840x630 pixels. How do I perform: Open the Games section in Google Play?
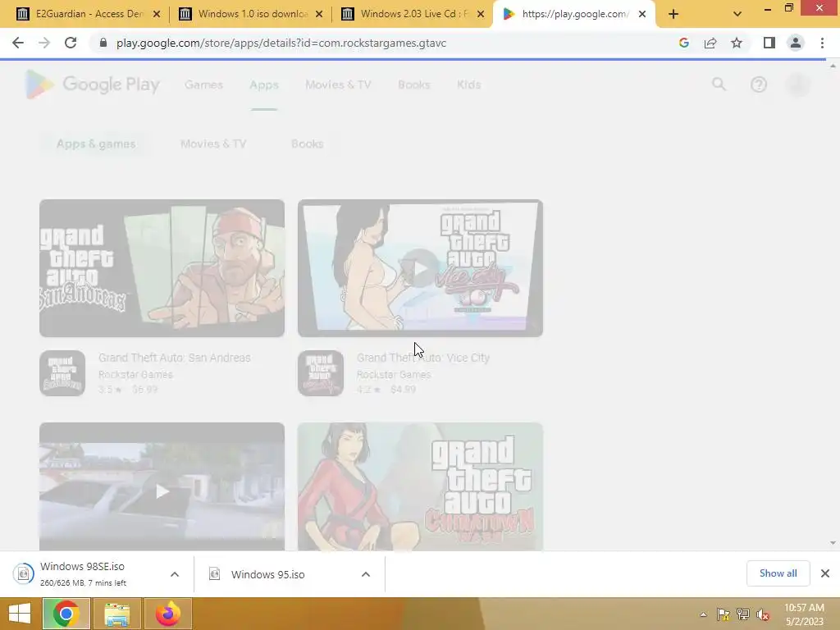pos(203,84)
